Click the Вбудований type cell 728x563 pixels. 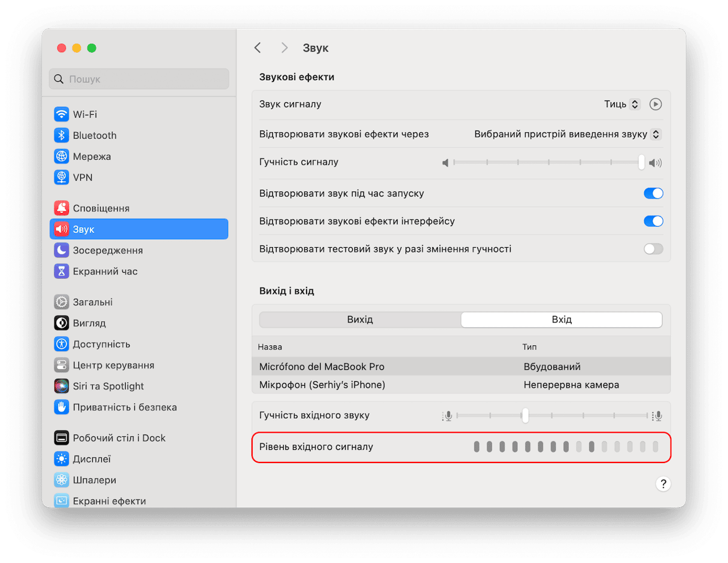point(552,367)
